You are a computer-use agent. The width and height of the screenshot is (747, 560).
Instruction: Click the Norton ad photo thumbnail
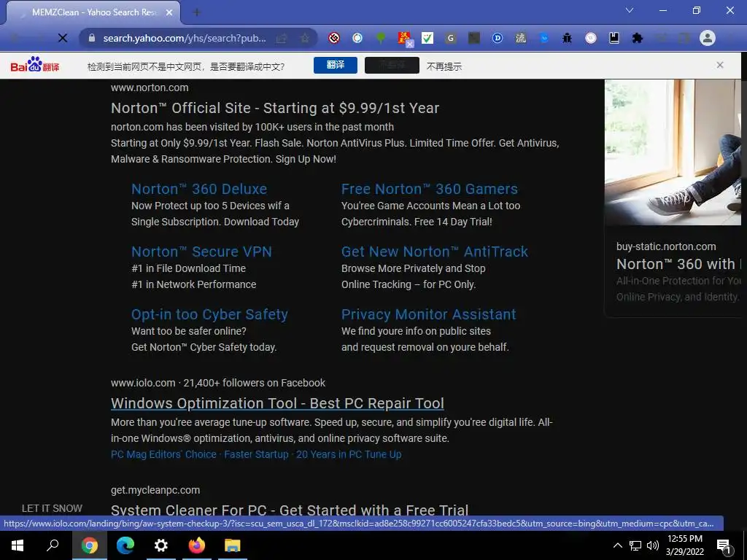point(673,152)
